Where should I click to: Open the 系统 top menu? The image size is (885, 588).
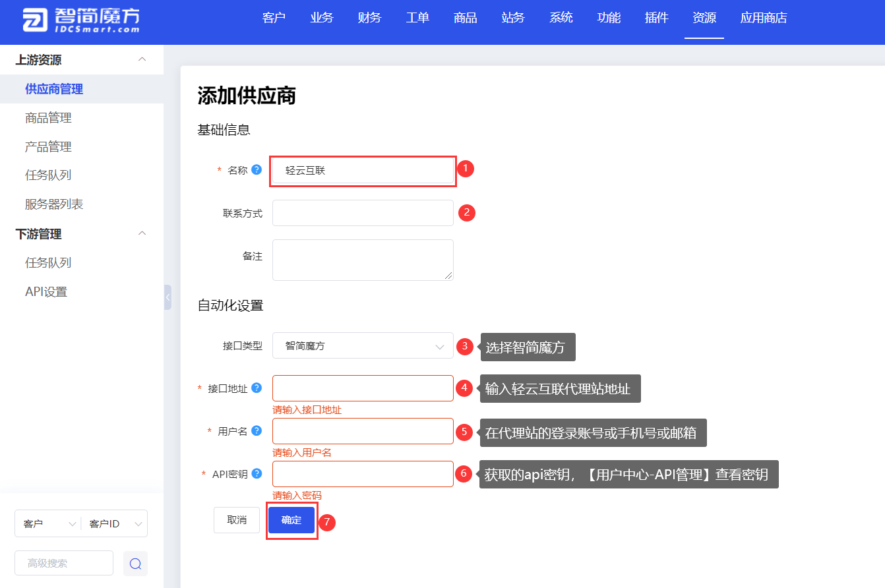coord(561,18)
